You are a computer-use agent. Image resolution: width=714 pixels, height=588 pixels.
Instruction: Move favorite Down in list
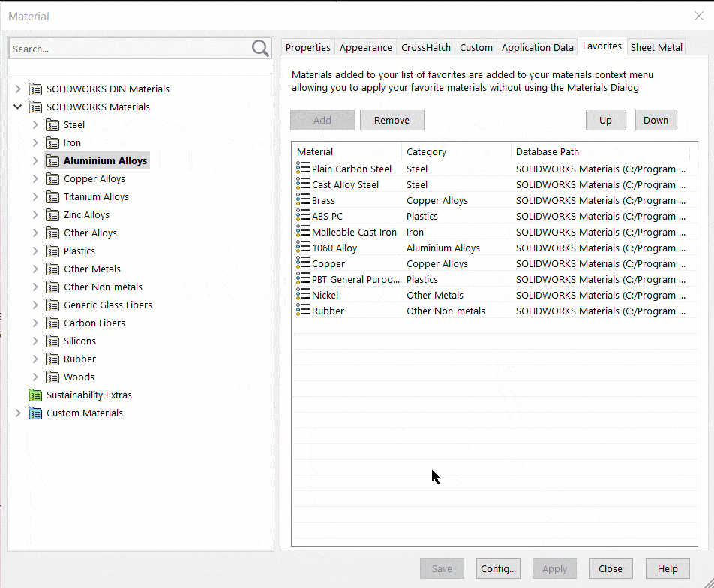pos(655,120)
